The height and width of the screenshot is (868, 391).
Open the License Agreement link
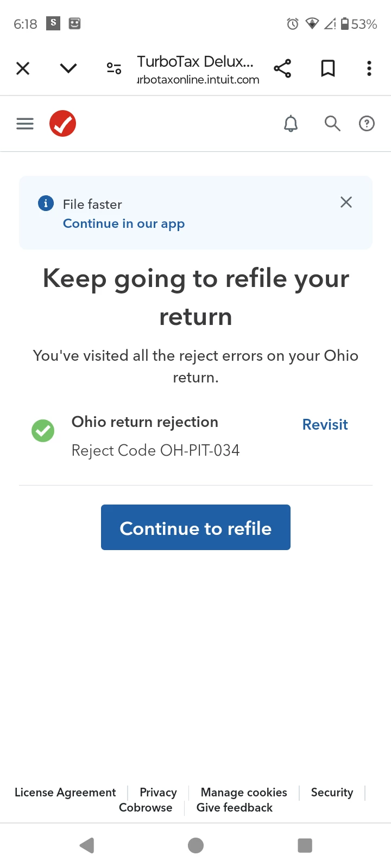[65, 793]
